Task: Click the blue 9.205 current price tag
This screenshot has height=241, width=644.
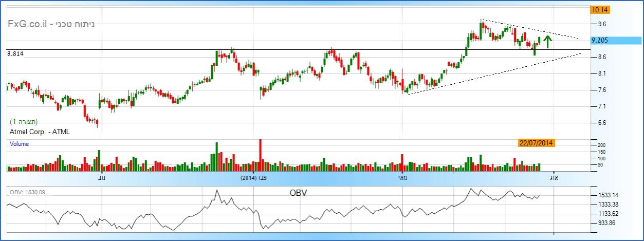Action: 606,40
